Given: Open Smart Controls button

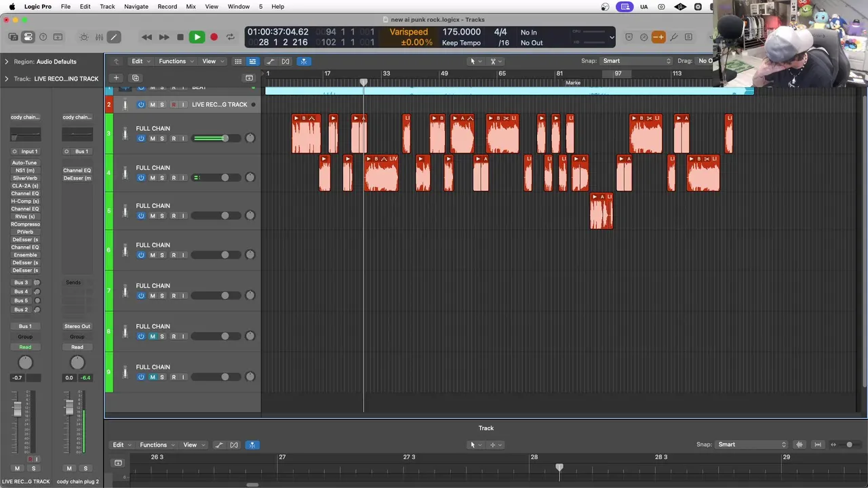Looking at the screenshot, I should pyautogui.click(x=84, y=37).
